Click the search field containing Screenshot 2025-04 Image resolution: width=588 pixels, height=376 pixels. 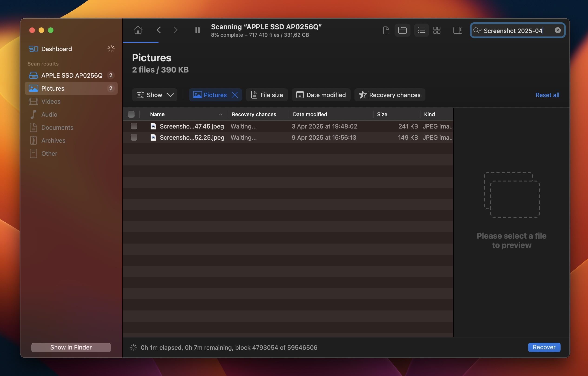[517, 30]
